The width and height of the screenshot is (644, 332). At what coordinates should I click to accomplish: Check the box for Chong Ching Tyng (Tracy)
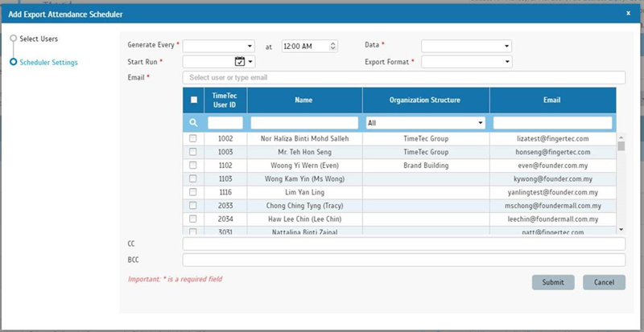click(193, 205)
